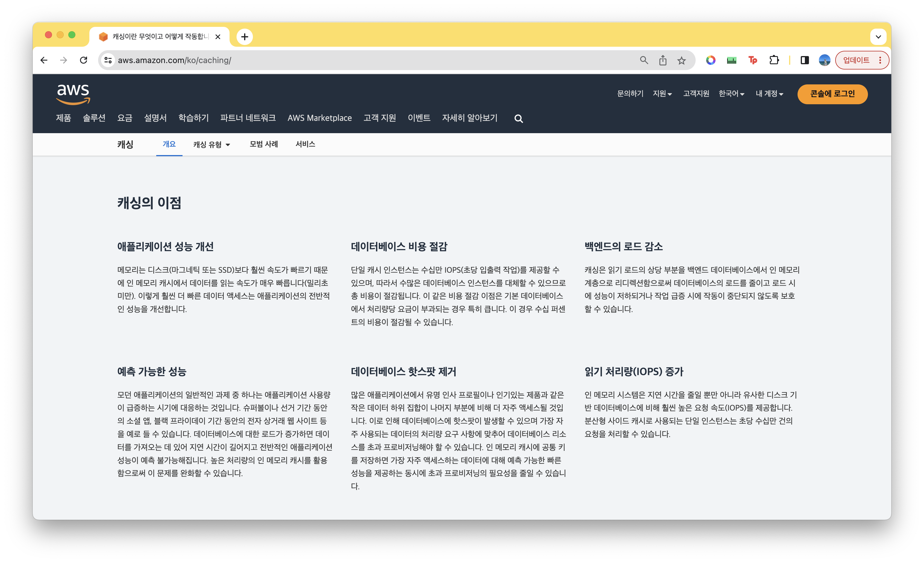Switch to the 모범 사례 tab

tap(264, 144)
